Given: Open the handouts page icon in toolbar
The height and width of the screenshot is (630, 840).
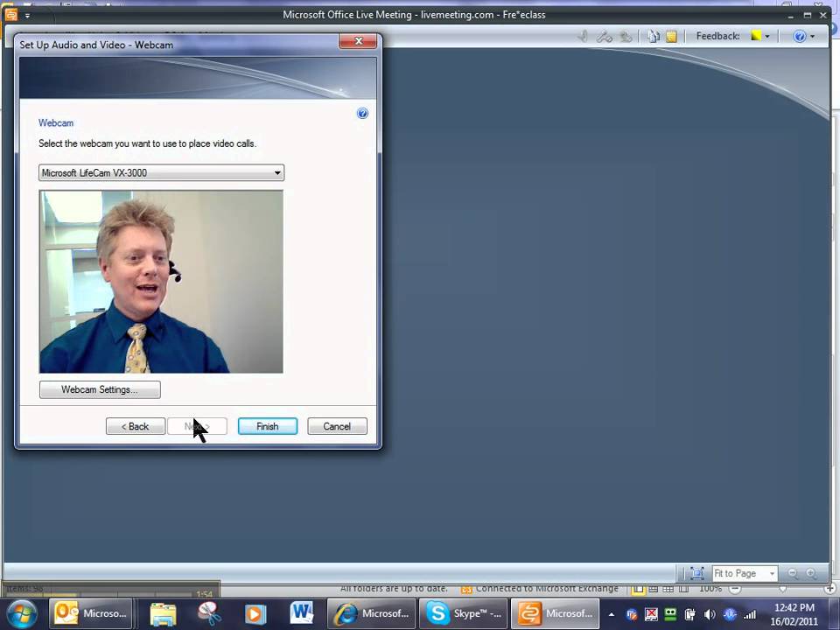Looking at the screenshot, I should click(x=653, y=37).
